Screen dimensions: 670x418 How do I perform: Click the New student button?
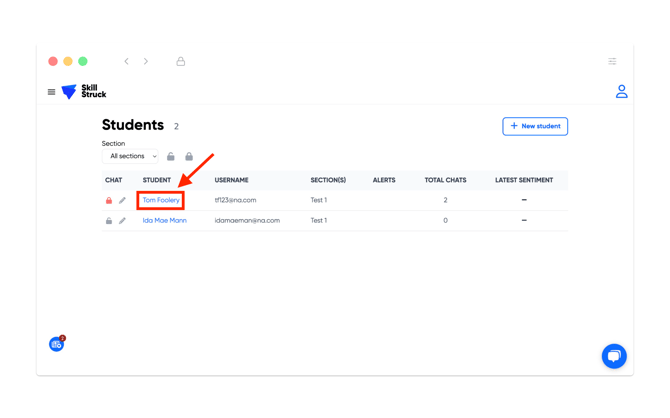[535, 126]
